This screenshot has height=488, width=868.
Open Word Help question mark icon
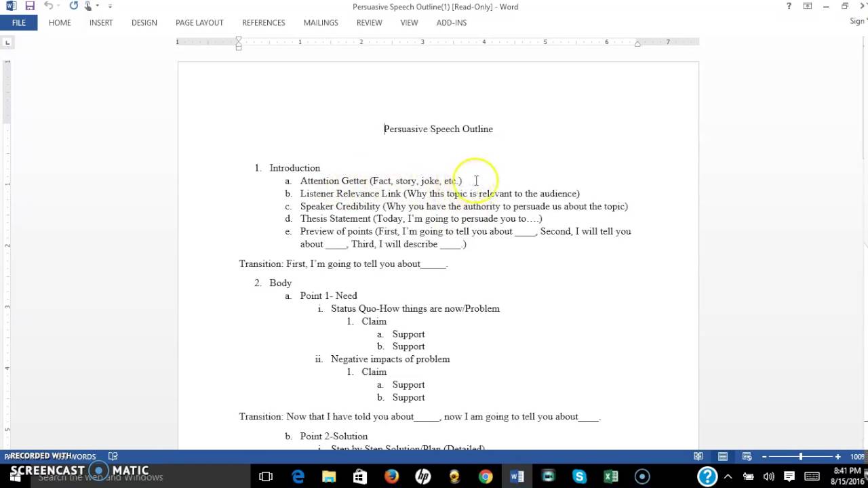pyautogui.click(x=789, y=6)
